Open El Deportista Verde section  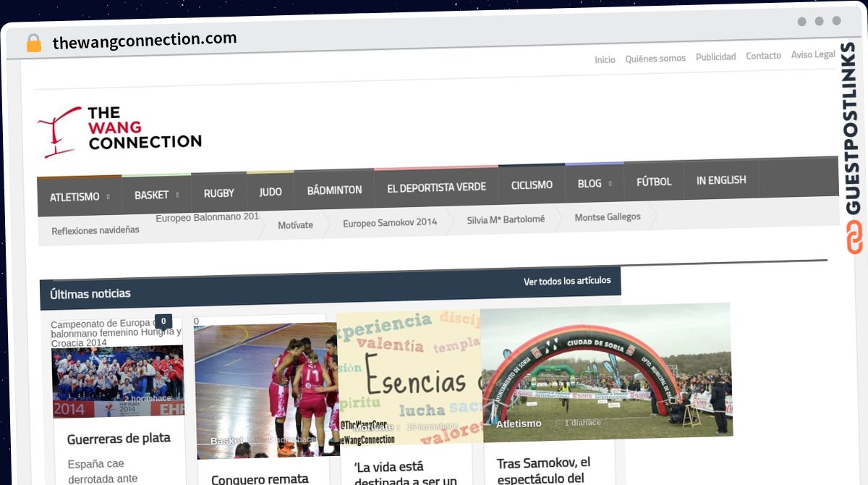pyautogui.click(x=436, y=187)
